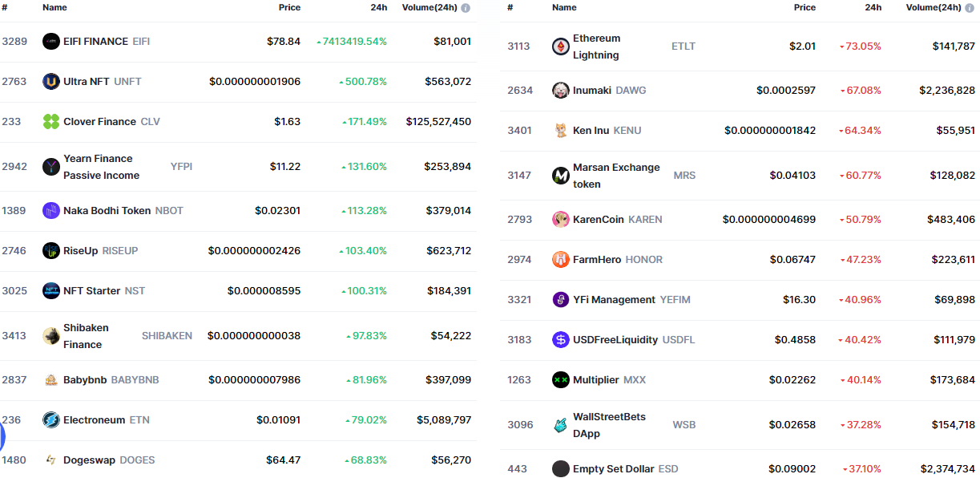Screen dimensions: 980x478
Task: Show Volume(24h) info tooltip in gainers table
Action: tap(466, 7)
